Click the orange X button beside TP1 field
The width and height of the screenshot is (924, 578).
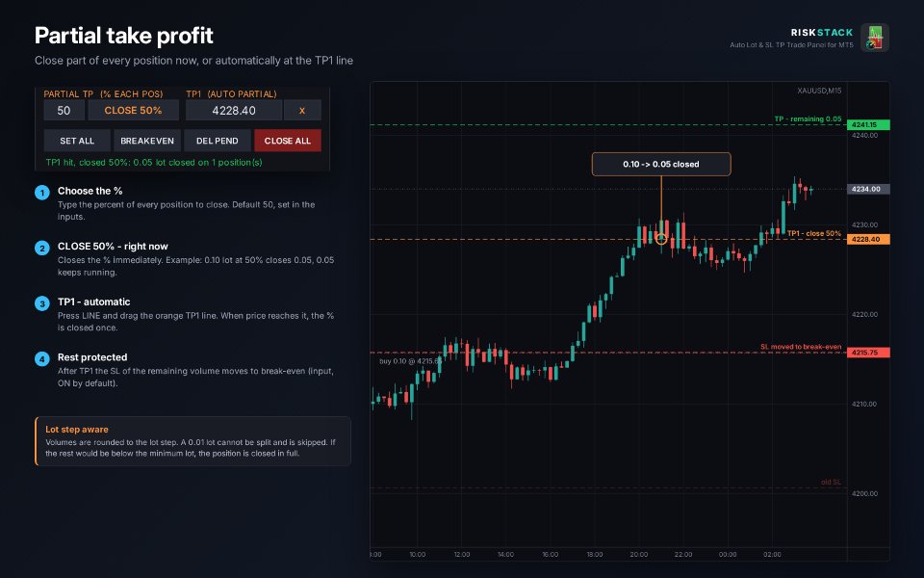[x=302, y=110]
